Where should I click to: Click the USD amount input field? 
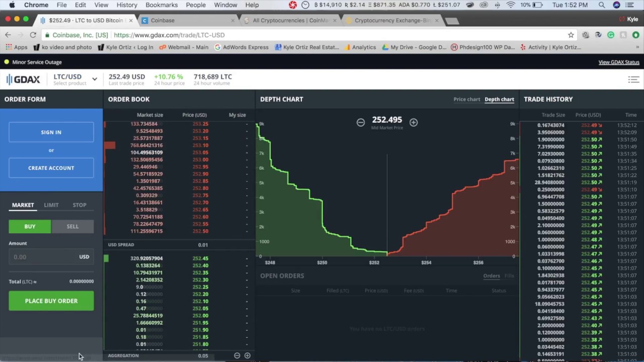point(51,257)
